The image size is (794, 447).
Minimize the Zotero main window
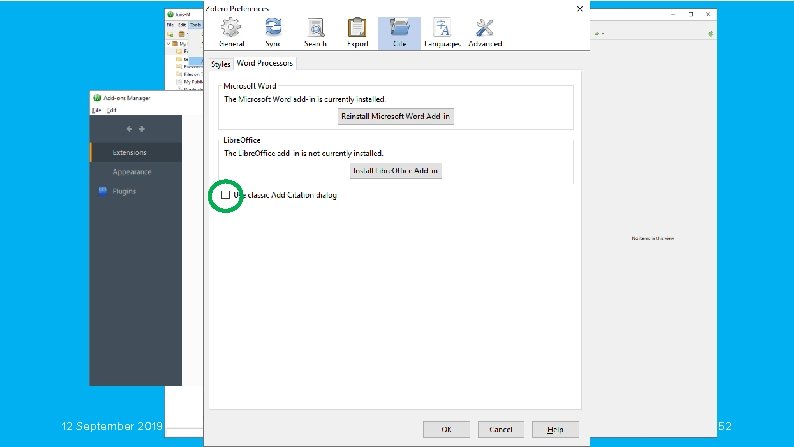tap(673, 14)
